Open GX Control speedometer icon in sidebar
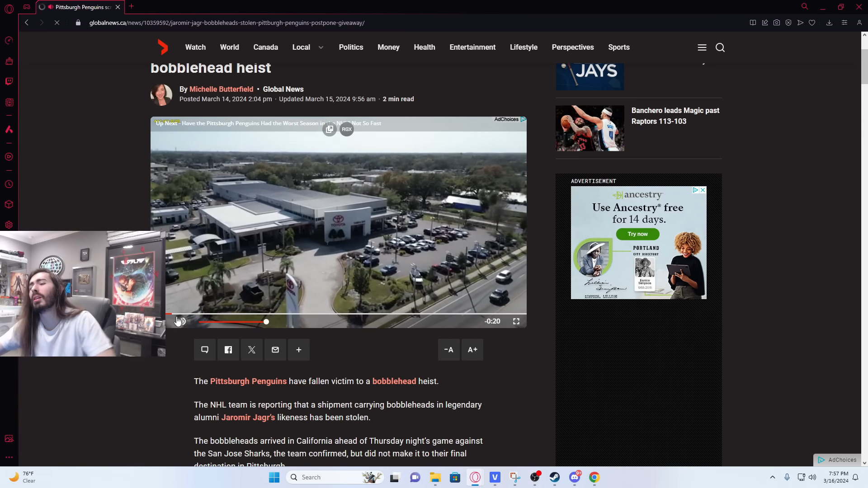868x488 pixels. [9, 41]
